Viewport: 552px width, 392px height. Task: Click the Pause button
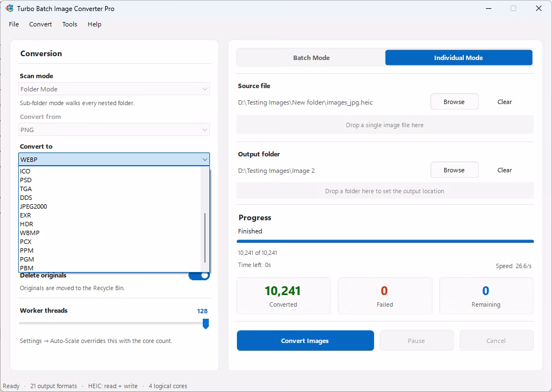(416, 341)
